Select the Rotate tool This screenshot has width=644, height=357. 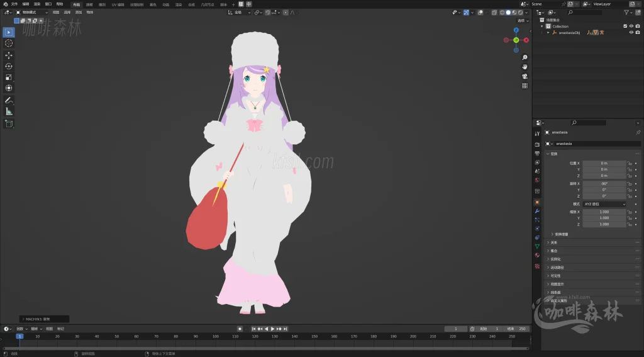click(9, 66)
